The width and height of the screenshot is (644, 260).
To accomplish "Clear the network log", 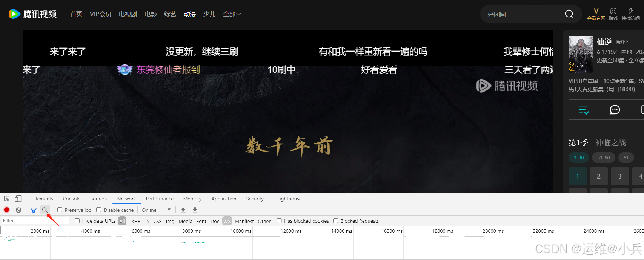I will tap(18, 210).
